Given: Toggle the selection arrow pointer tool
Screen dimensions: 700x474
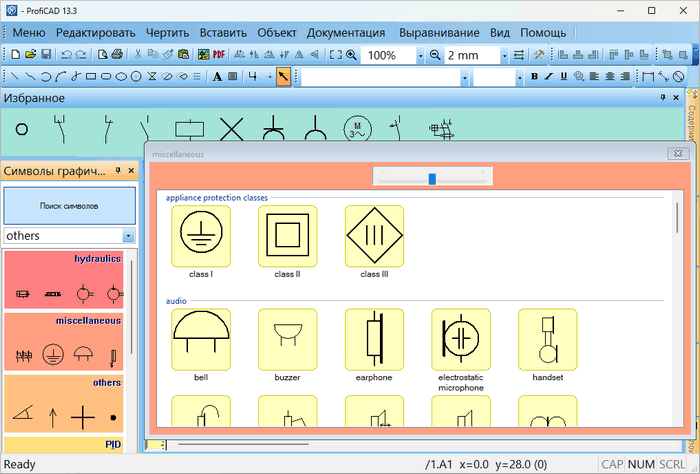Looking at the screenshot, I should point(284,76).
